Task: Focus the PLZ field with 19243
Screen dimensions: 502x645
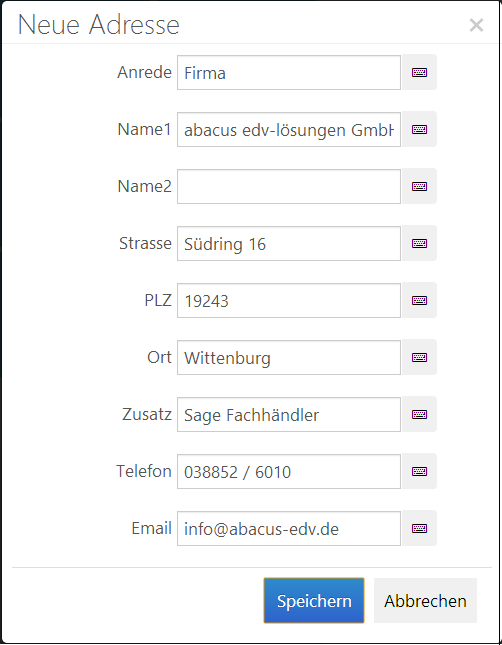Action: (x=289, y=300)
